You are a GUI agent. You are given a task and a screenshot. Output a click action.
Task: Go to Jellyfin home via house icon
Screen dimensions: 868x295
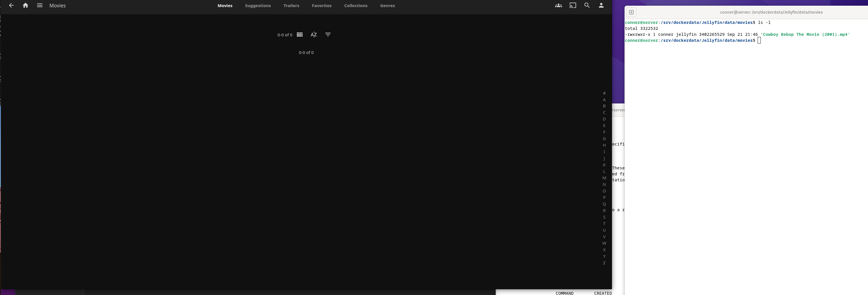tap(25, 5)
